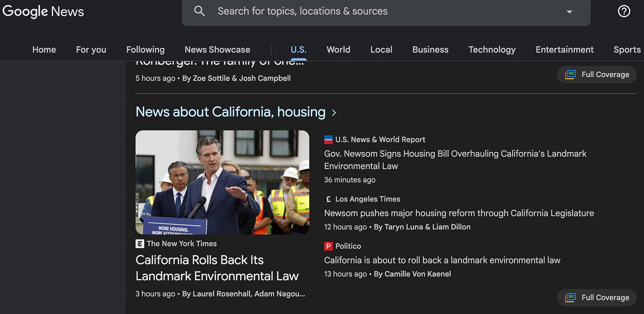The width and height of the screenshot is (644, 314).
Task: Click the Google News logo
Action: pyautogui.click(x=42, y=11)
